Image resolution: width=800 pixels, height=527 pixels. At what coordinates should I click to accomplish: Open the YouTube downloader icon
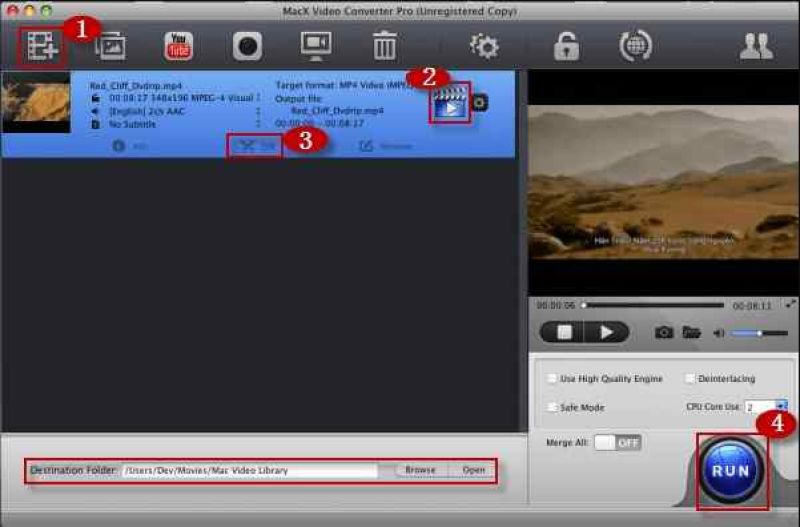179,46
